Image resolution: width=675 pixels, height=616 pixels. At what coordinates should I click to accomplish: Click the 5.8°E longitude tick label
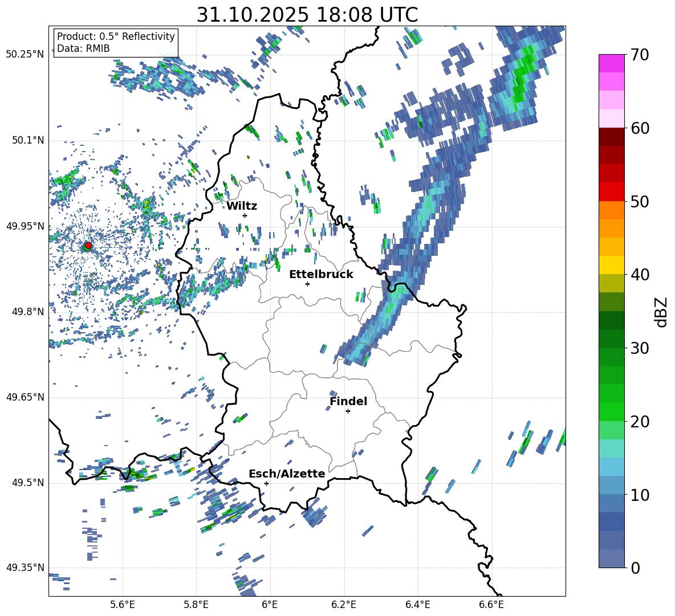196,605
